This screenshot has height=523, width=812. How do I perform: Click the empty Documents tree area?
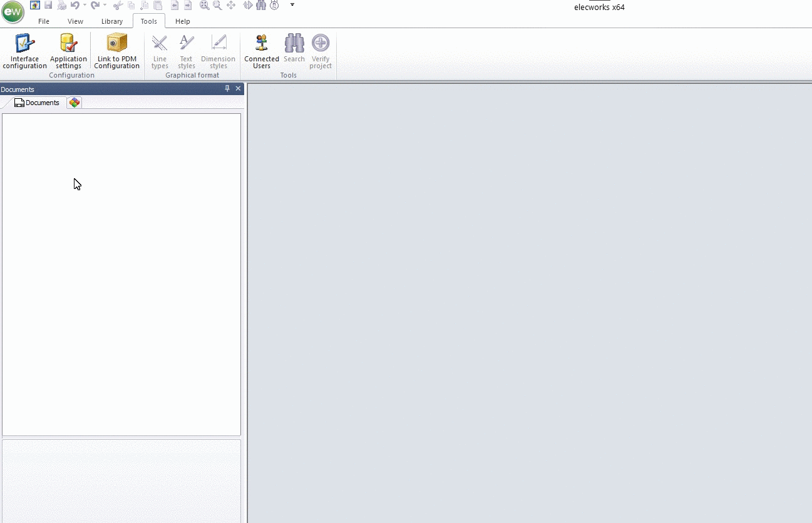(121, 274)
